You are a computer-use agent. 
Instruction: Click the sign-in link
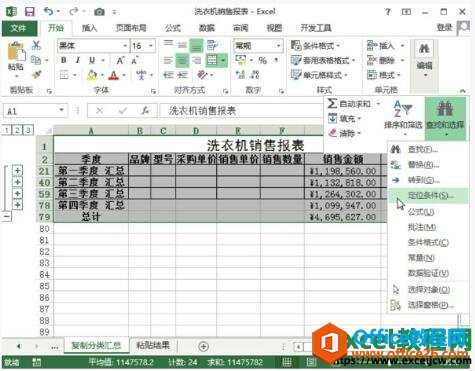tap(444, 27)
